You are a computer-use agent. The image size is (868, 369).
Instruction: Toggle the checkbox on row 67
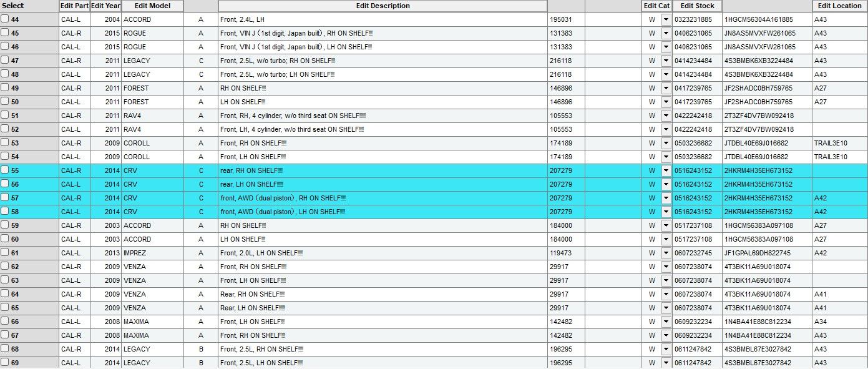5,335
